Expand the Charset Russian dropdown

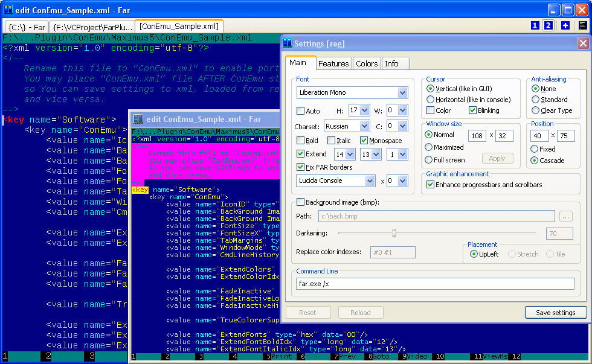coord(364,126)
